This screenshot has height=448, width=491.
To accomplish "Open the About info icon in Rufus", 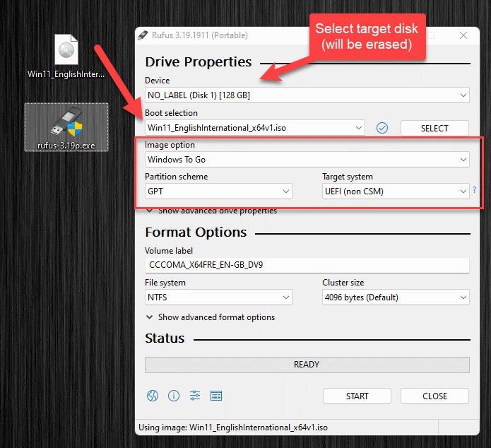I will (x=174, y=396).
